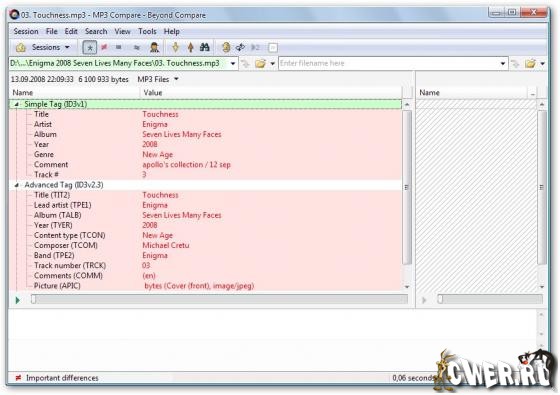Open the Tools menu
Screen dimensions: 560x395
(147, 31)
